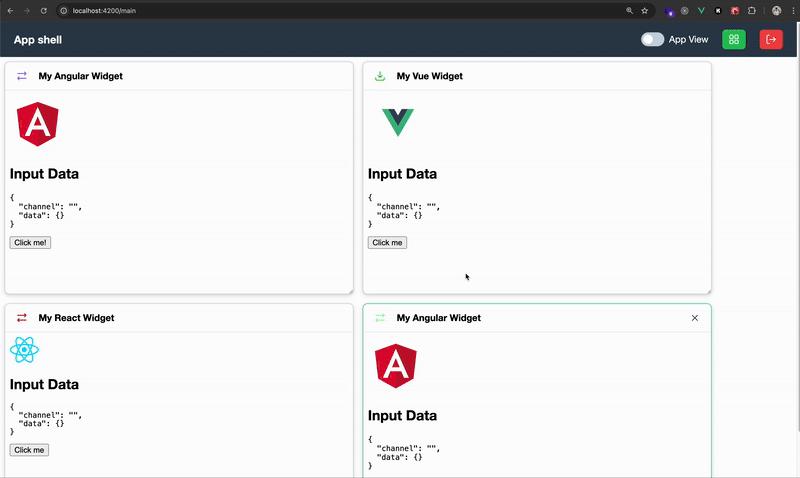Screen dimensions: 800x478
Task: Click the gray circular extension icon
Action: tap(685, 11)
